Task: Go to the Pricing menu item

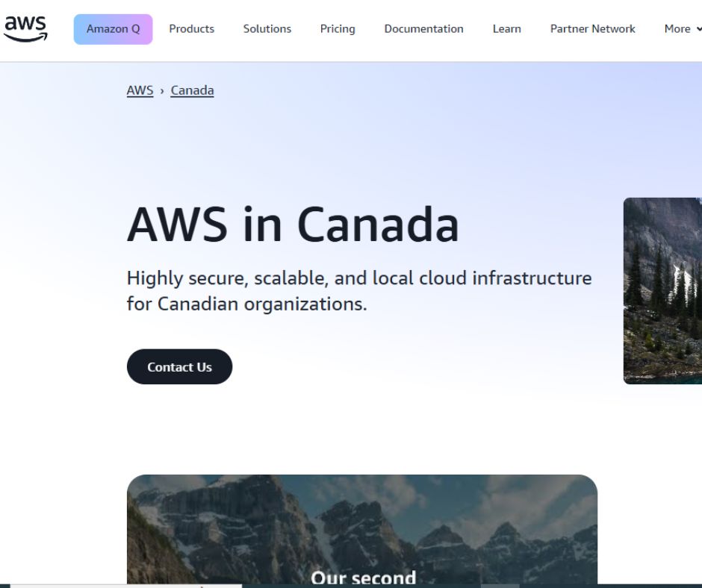Action: click(x=338, y=29)
